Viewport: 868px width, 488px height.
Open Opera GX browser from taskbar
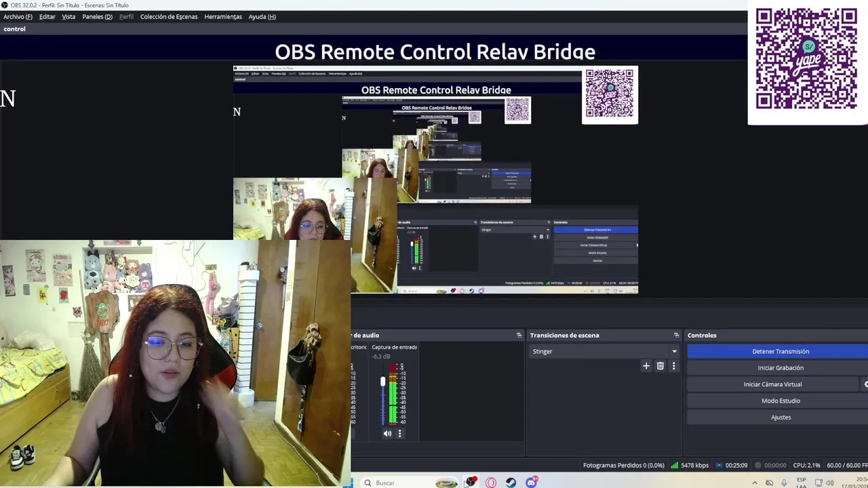pos(491,483)
